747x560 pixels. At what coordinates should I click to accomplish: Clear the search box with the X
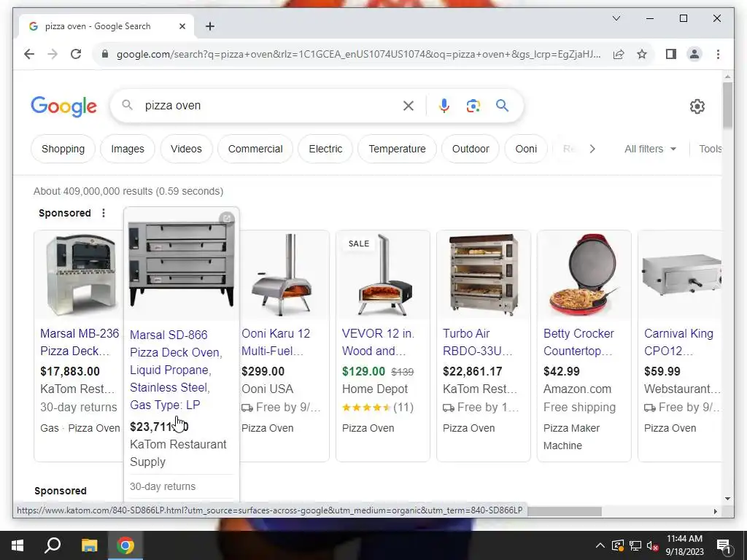(x=409, y=106)
